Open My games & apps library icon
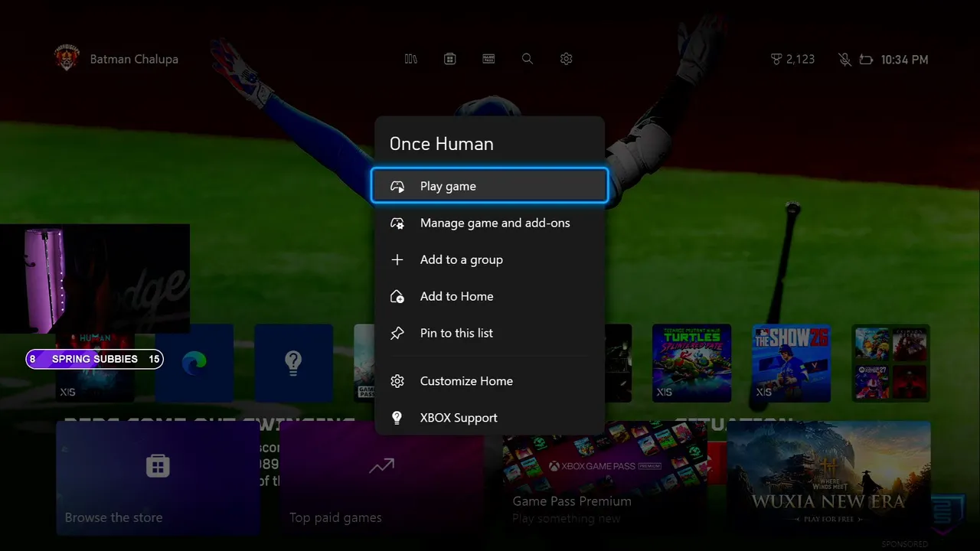The image size is (980, 551). coord(411,59)
